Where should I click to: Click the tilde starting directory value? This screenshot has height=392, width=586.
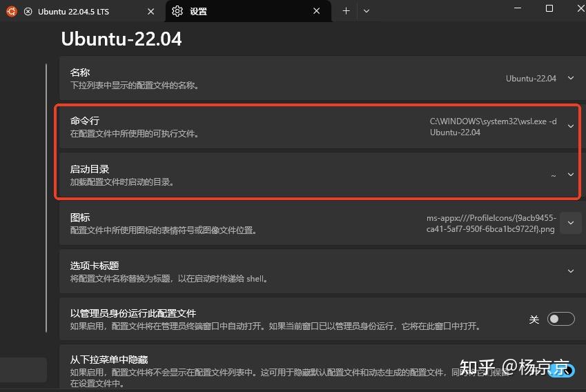click(x=554, y=175)
